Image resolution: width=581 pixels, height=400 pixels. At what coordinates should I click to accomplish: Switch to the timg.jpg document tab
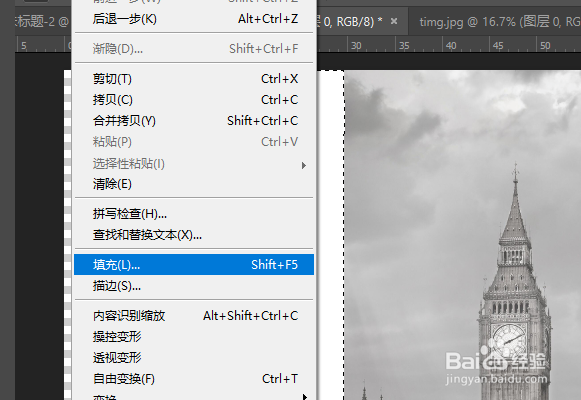tap(495, 22)
